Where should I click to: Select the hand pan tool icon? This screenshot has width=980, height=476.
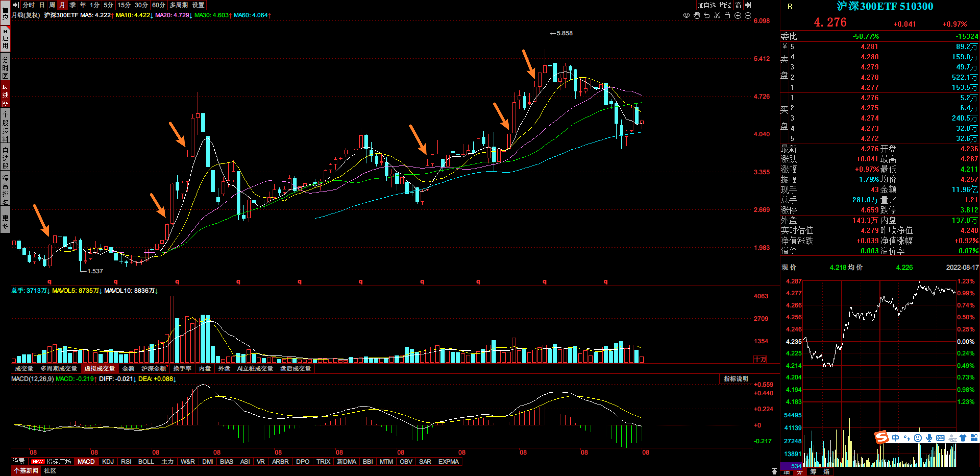click(696, 16)
